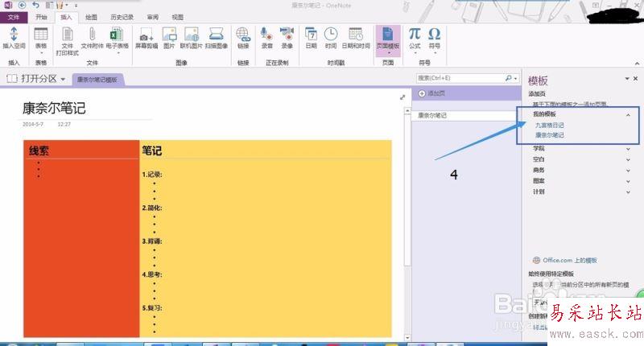Open the Page Templates dropdown button
Screen dimensions: 644x346
(388, 39)
